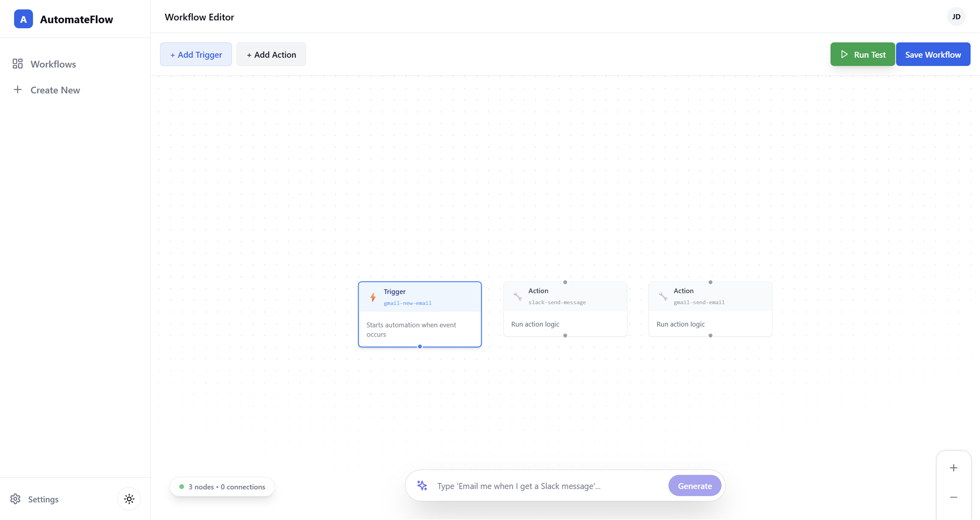Viewport: 980px width, 520px height.
Task: Click the + Add Action button
Action: 271,54
